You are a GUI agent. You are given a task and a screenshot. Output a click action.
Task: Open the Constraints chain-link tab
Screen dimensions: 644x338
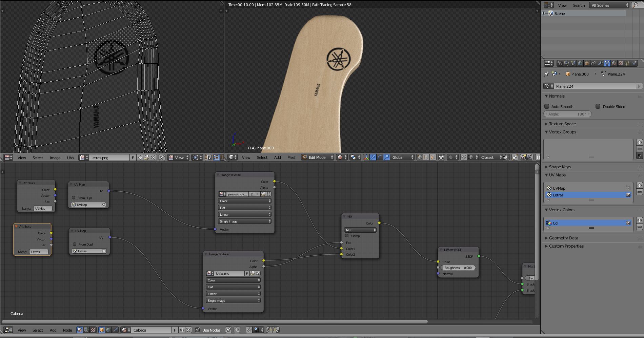(593, 63)
